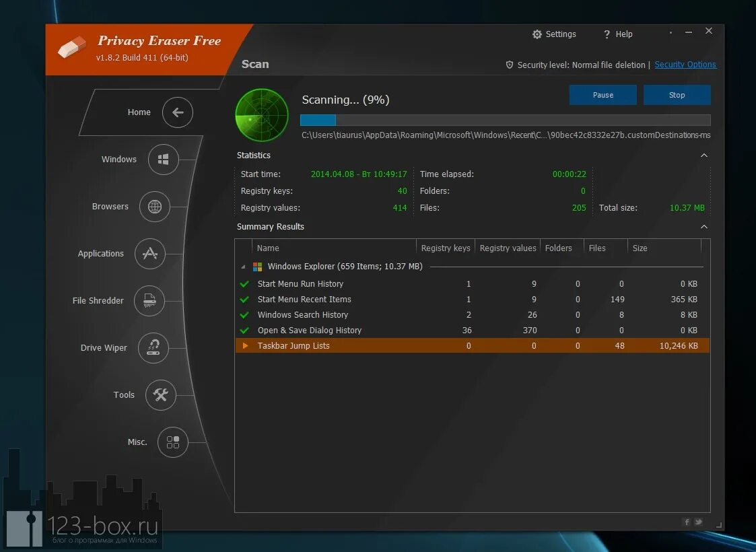Open the Security Options link
The width and height of the screenshot is (756, 552).
click(x=685, y=65)
